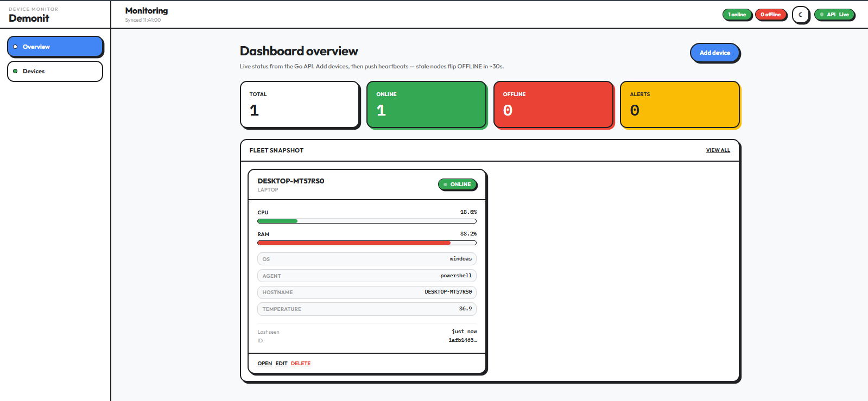The image size is (868, 401).
Task: Open the Overview sidebar item
Action: 55,47
